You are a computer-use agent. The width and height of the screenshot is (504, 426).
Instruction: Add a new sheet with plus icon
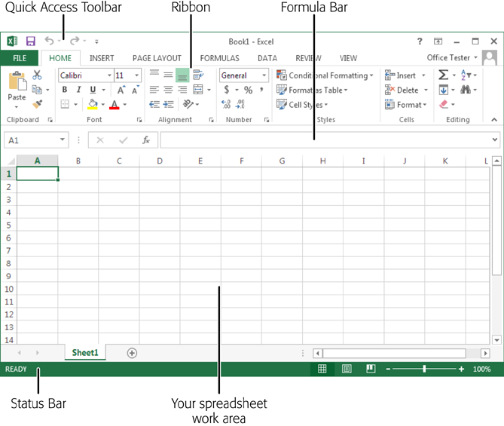coord(132,353)
